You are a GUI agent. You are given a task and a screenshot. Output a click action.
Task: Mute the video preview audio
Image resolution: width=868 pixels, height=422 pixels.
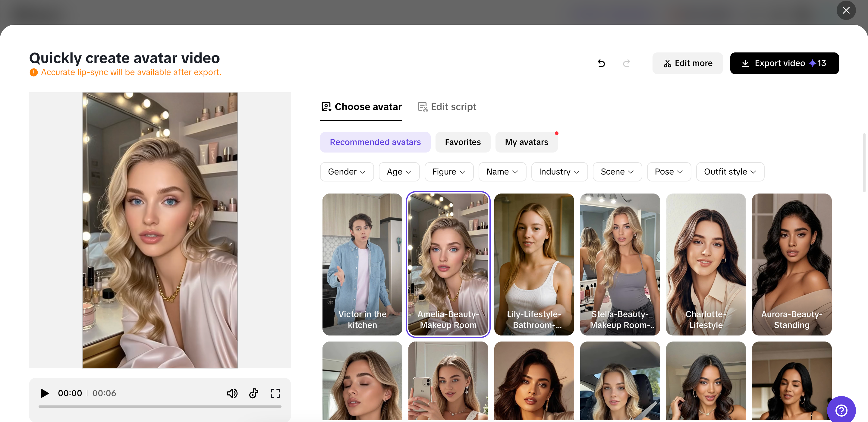(x=232, y=393)
